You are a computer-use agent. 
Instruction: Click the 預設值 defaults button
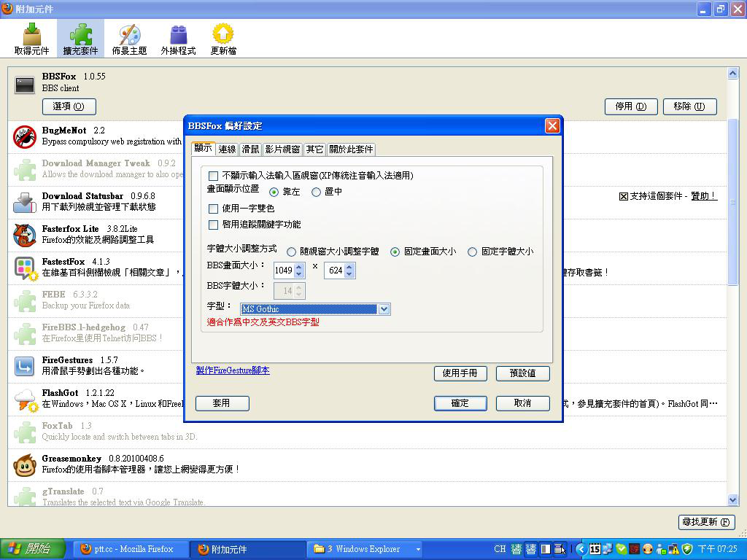(522, 373)
